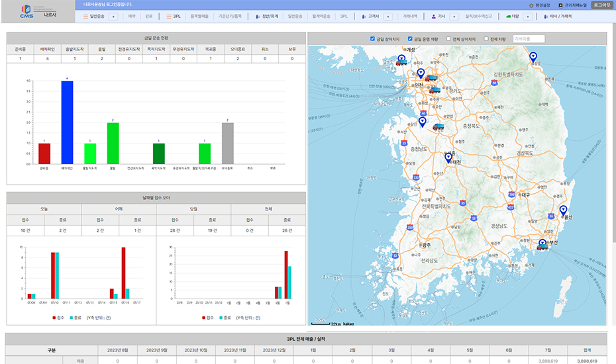Viewport: 616px width, 364px height.
Task: Click the 3PL 전체 매출 / 실적 title
Action: (306, 340)
